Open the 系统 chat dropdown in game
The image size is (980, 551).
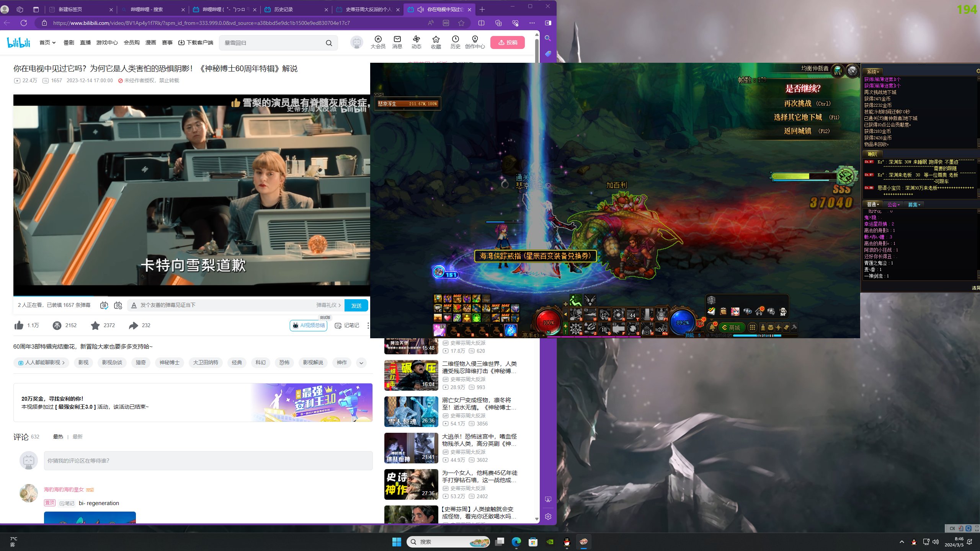pyautogui.click(x=873, y=72)
